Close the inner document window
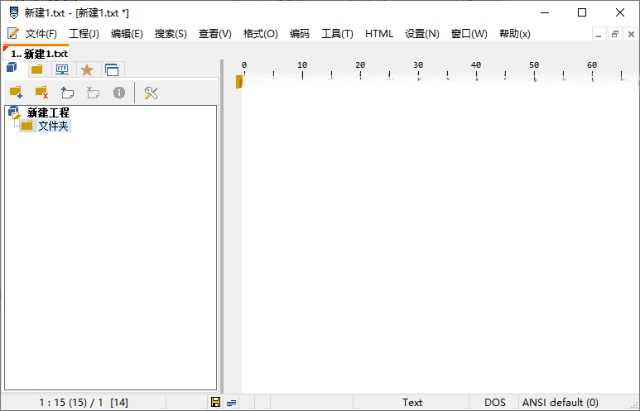Screen dimensions: 640x411 pyautogui.click(x=631, y=35)
